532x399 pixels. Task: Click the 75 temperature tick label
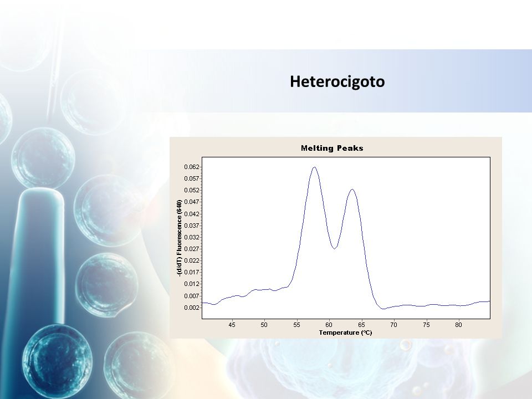(x=426, y=325)
